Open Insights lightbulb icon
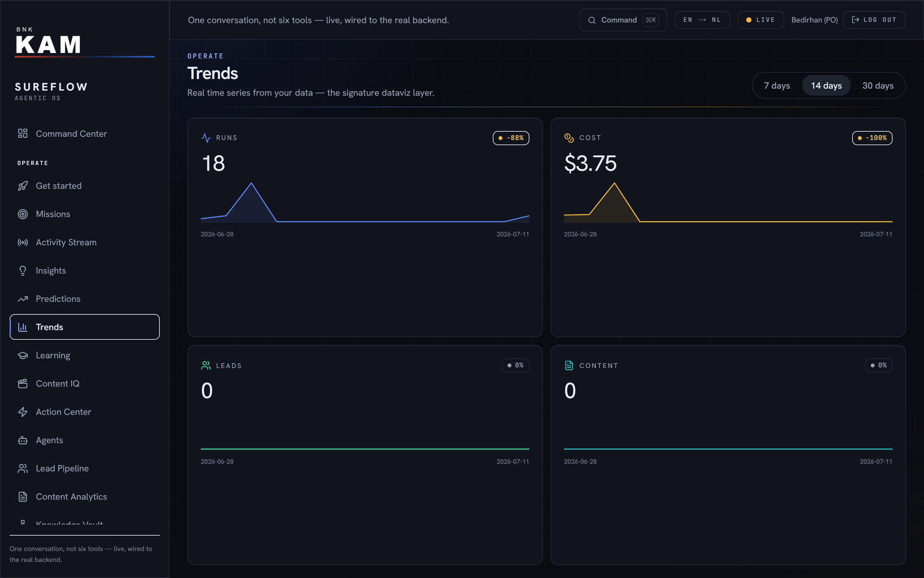The image size is (924, 578). pos(23,271)
